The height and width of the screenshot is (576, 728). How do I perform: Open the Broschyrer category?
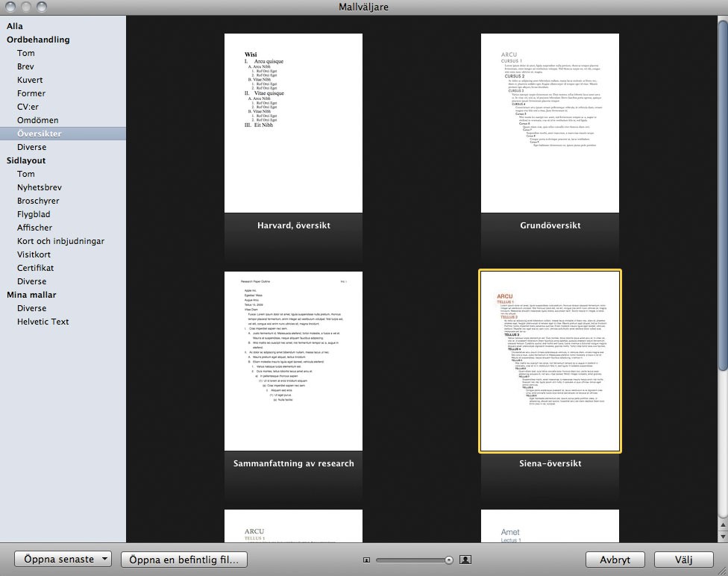(x=38, y=201)
